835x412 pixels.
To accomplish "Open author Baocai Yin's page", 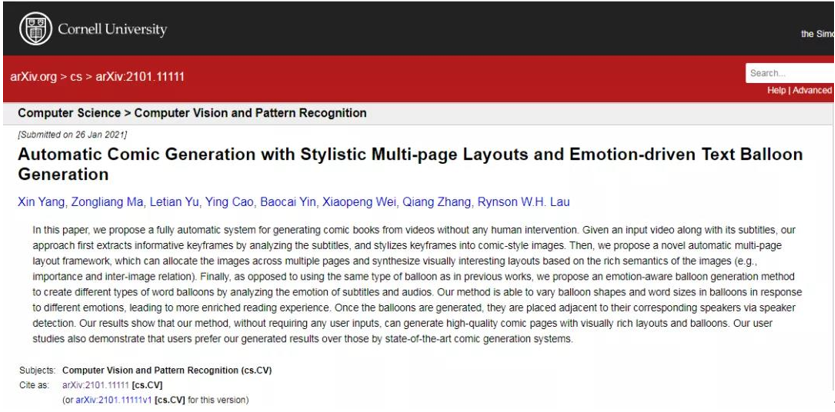I will [x=288, y=202].
